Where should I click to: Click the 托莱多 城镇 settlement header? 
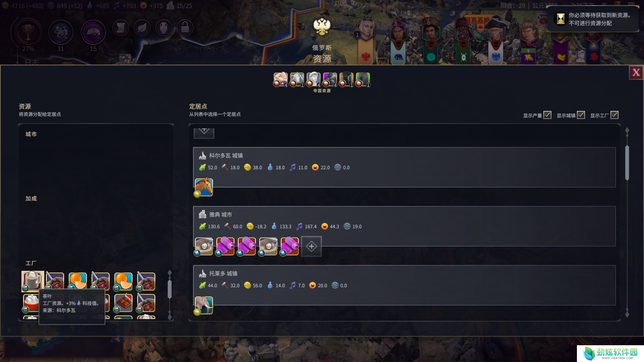coord(223,274)
